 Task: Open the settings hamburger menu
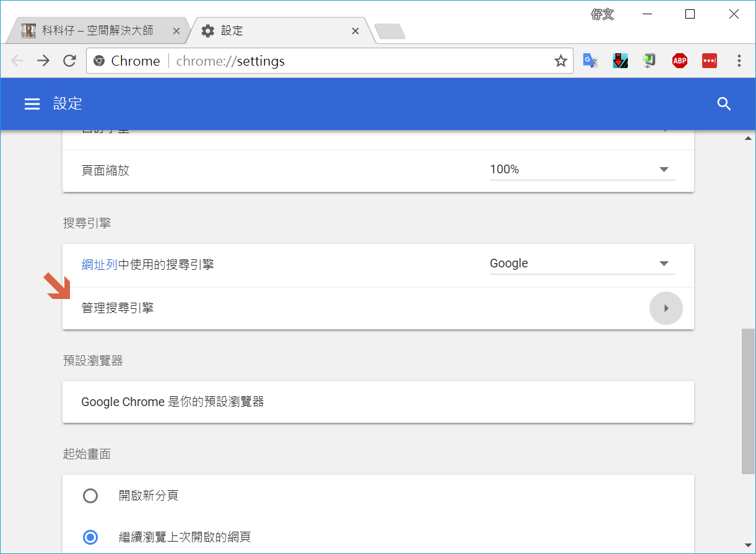pos(32,104)
